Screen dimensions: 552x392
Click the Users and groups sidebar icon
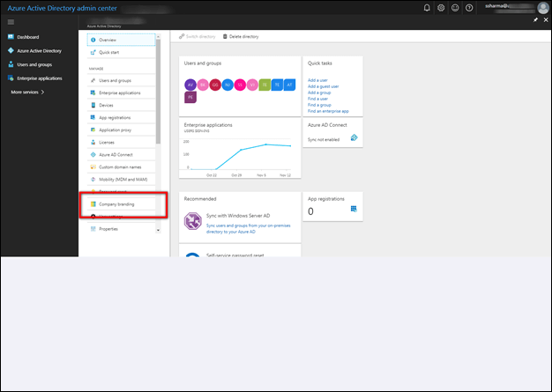pos(11,64)
